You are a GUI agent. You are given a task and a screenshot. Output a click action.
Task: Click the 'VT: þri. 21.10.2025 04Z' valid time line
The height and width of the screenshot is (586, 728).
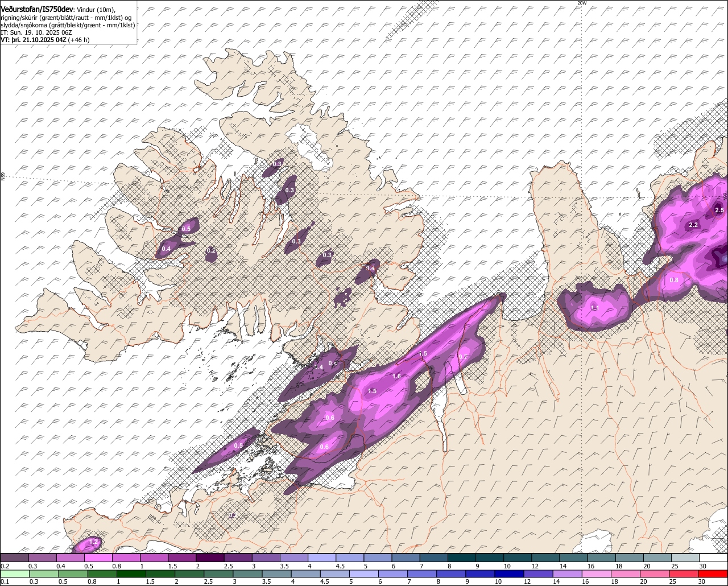pyautogui.click(x=35, y=40)
